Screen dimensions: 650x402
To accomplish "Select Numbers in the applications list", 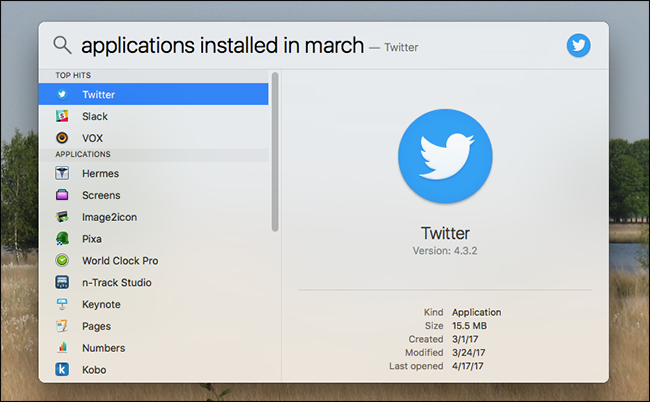I will (153, 348).
